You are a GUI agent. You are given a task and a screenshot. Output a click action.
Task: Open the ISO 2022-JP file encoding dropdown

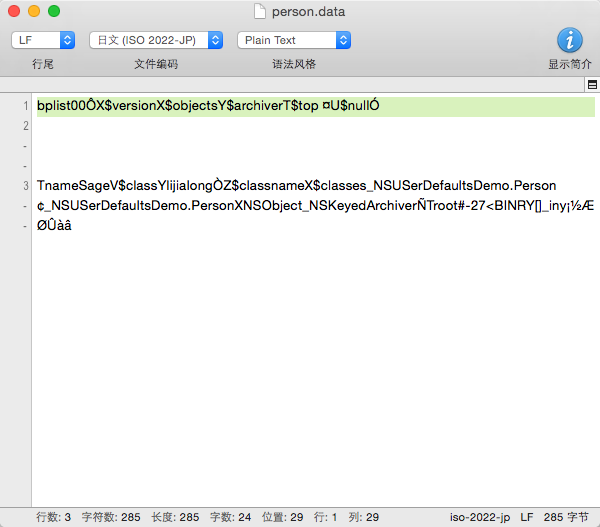pos(156,40)
